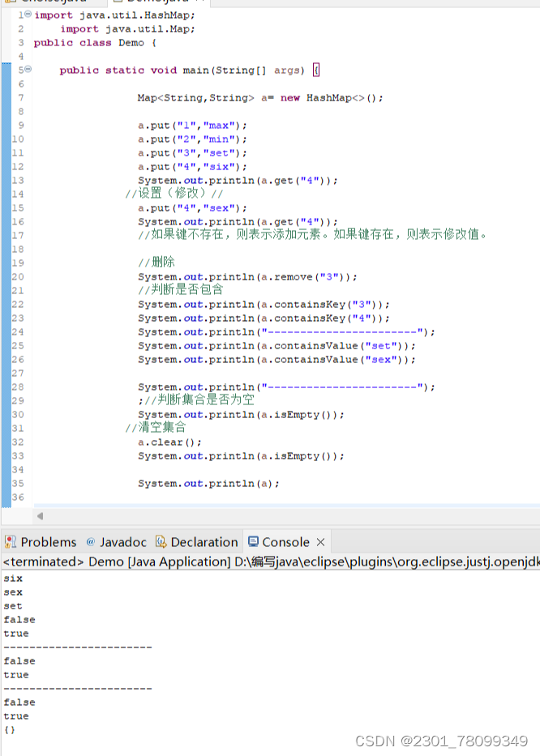Screen dimensions: 540x756
Task: Click the Console monitor icon
Action: pyautogui.click(x=253, y=541)
